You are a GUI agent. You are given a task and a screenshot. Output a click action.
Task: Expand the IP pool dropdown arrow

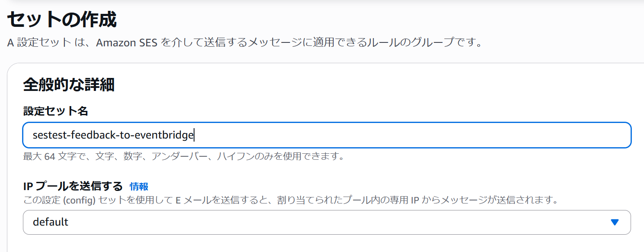tap(615, 222)
